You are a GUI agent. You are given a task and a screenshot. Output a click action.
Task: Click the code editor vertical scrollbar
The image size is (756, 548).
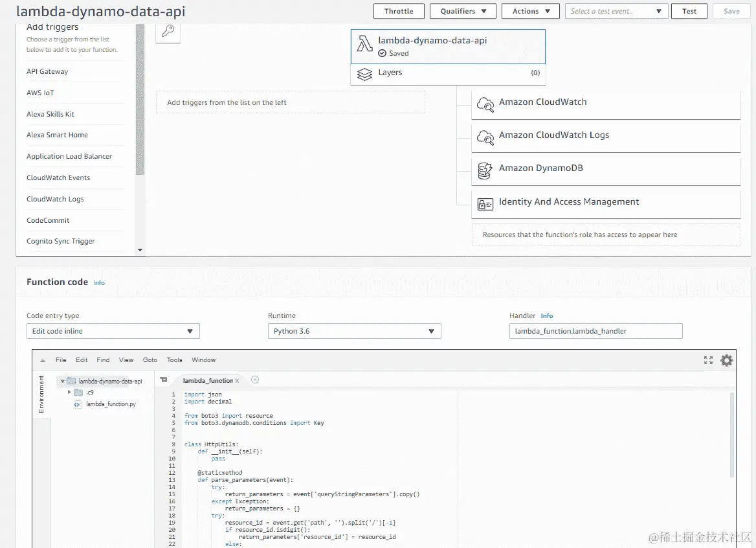[732, 435]
